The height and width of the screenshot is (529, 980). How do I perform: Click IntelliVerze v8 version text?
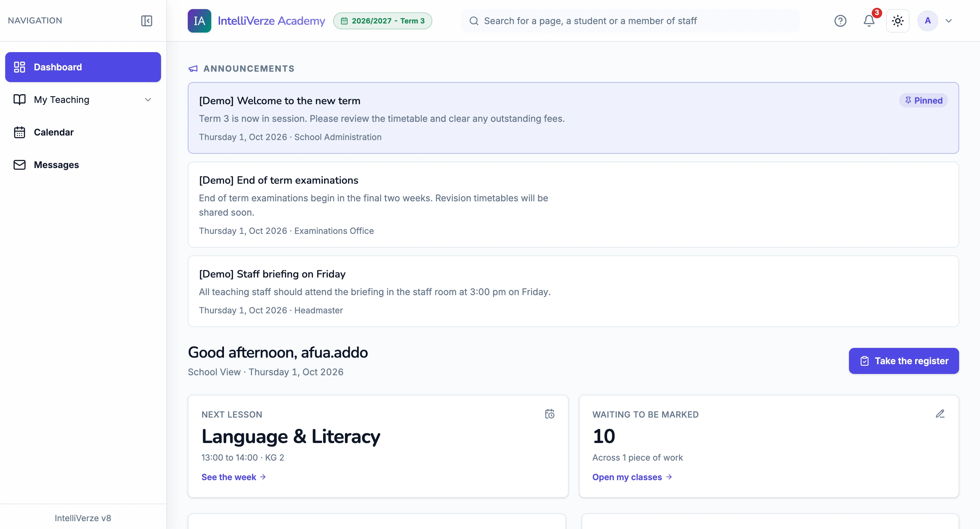click(x=83, y=518)
